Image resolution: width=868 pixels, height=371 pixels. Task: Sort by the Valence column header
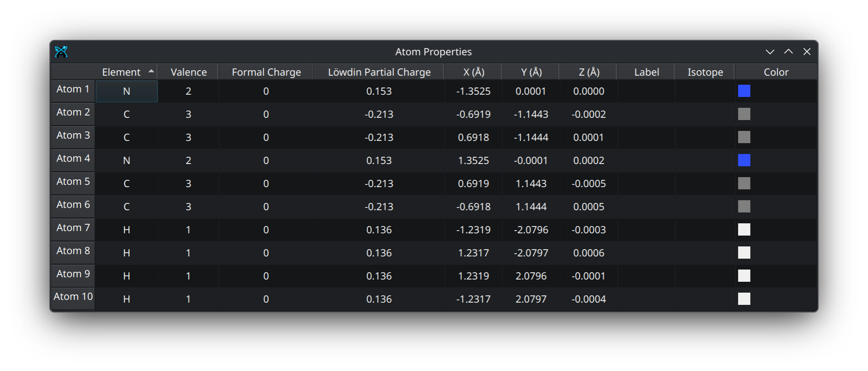[188, 72]
